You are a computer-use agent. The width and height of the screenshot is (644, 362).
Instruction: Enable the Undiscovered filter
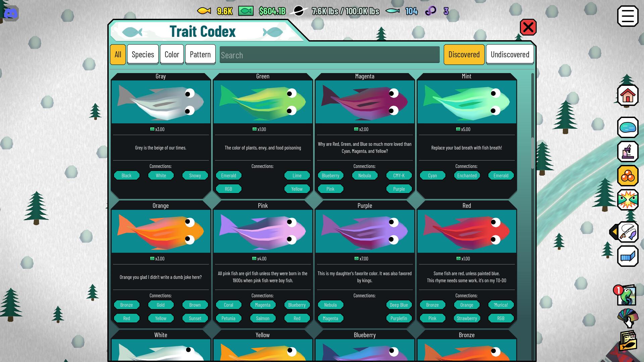coord(509,54)
